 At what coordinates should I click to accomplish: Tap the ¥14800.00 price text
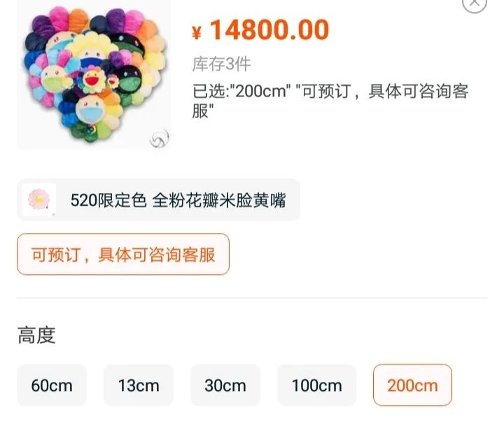tap(269, 30)
